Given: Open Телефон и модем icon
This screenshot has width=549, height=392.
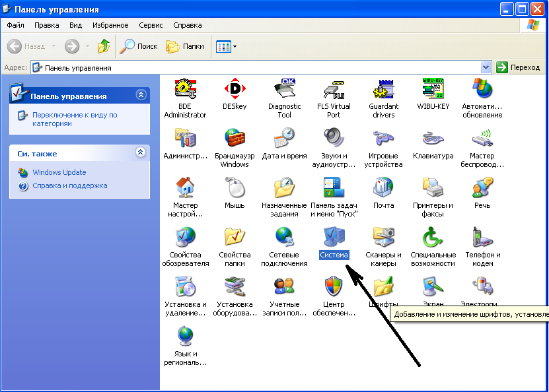Looking at the screenshot, I should pos(482,237).
